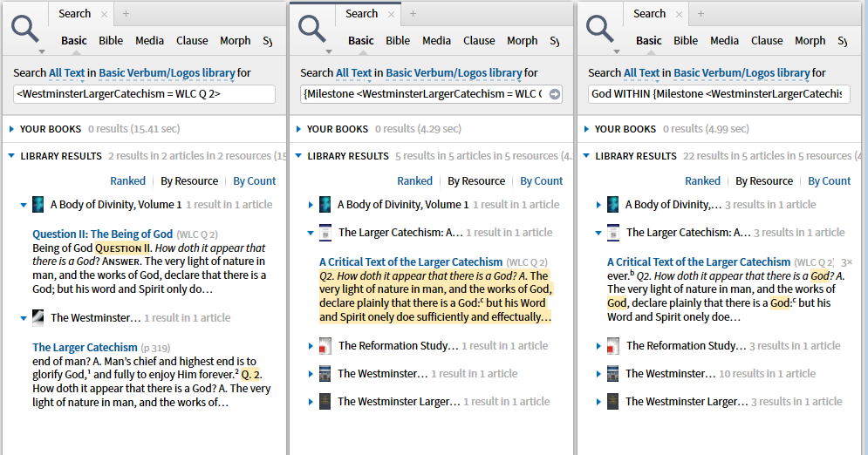
Task: Switch to Morph search in middle panel
Action: [x=522, y=41]
